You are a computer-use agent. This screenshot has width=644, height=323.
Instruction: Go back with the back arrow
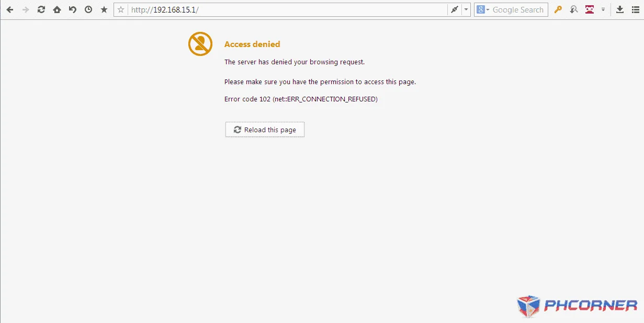click(x=10, y=9)
